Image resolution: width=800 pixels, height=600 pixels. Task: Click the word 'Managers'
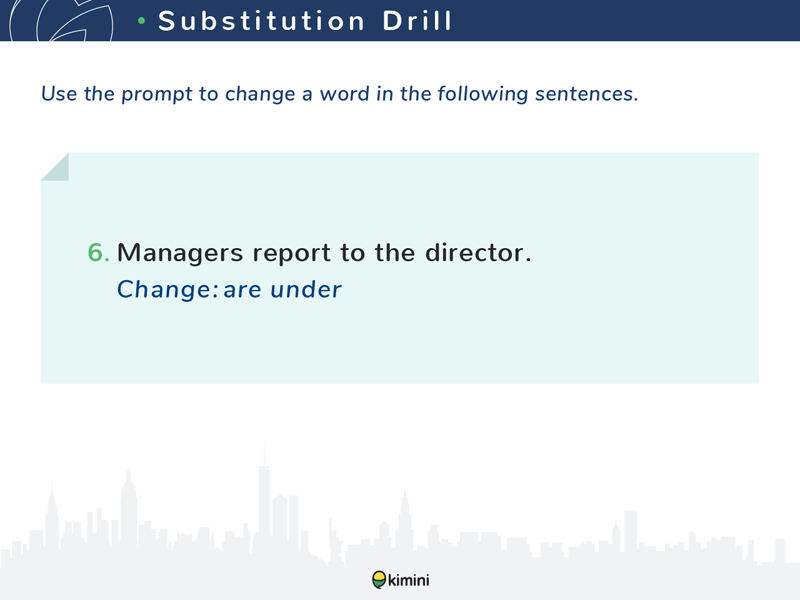[180, 254]
